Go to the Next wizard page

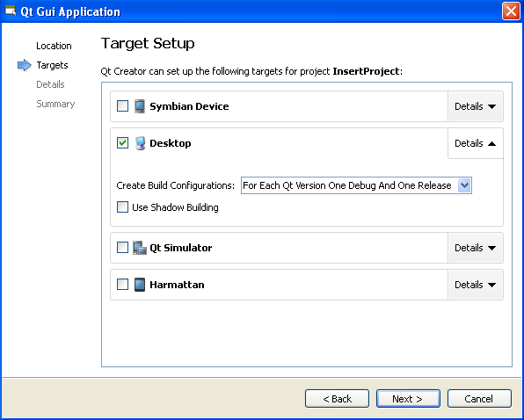click(x=408, y=399)
